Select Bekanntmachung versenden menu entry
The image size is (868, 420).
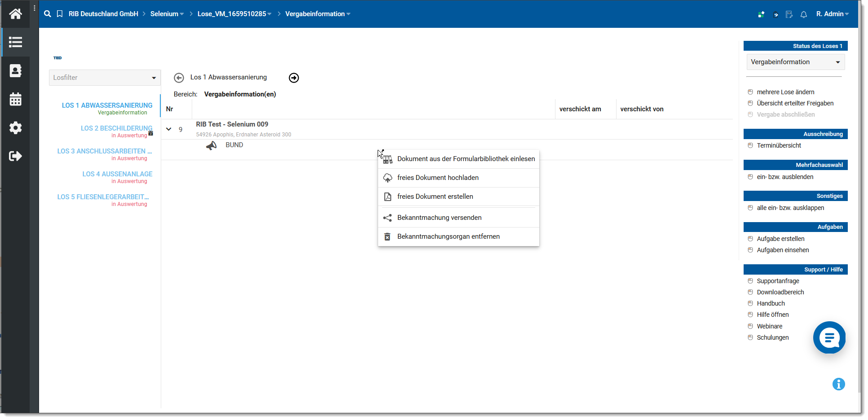point(458,218)
